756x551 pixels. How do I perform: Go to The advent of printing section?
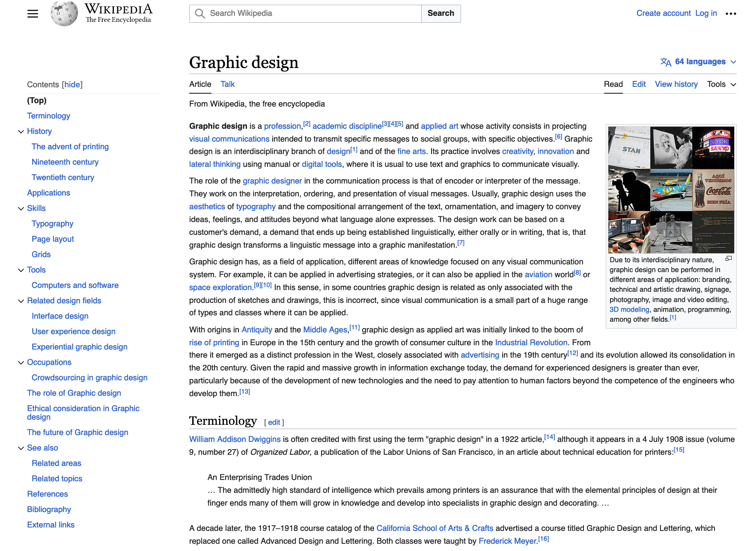70,147
